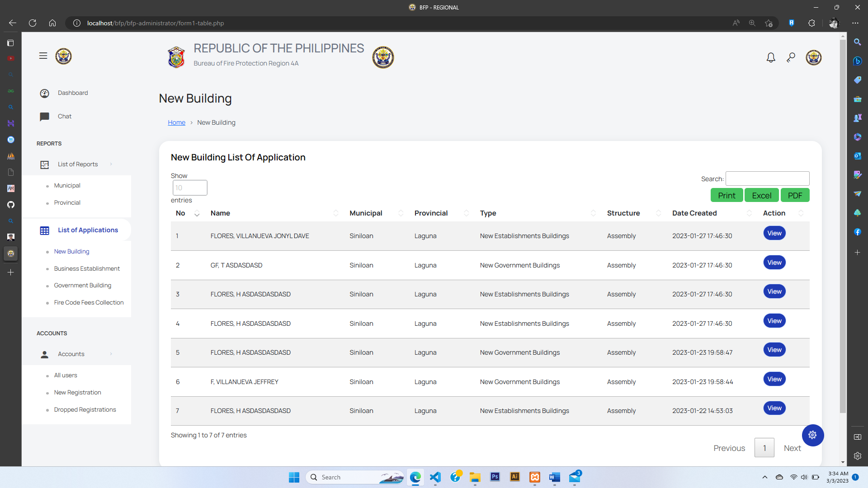Click the notification bell icon
This screenshot has height=488, width=868.
tap(771, 57)
